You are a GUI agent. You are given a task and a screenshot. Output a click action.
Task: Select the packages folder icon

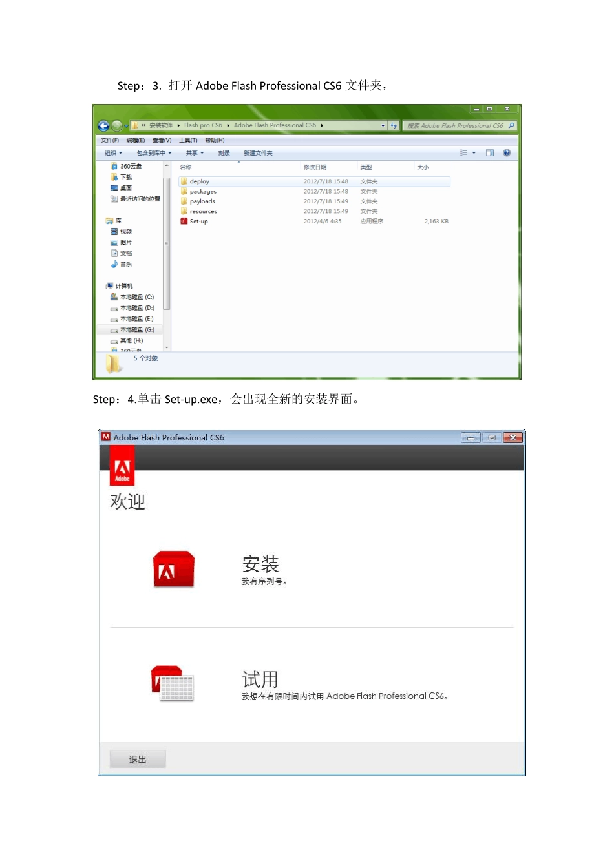click(x=184, y=191)
